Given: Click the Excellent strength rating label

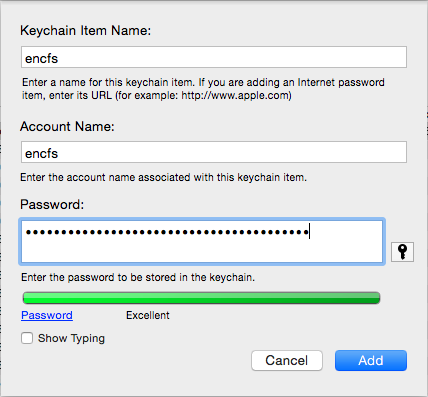Looking at the screenshot, I should (x=148, y=315).
